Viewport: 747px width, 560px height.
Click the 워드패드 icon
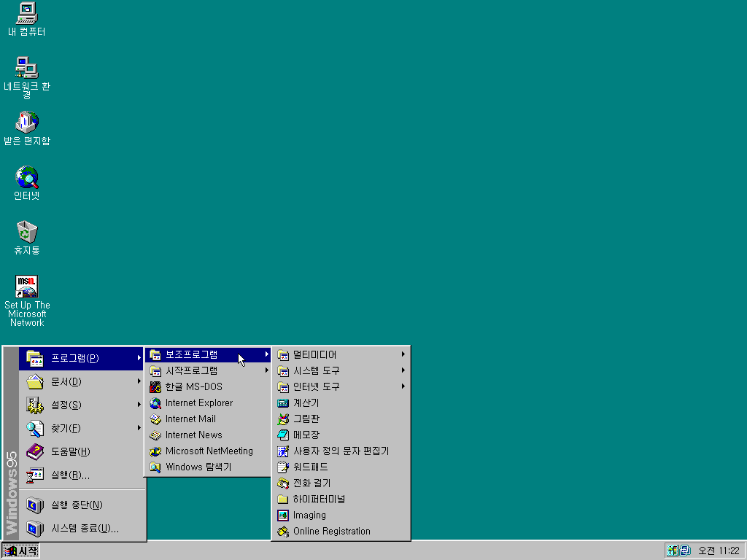[283, 467]
